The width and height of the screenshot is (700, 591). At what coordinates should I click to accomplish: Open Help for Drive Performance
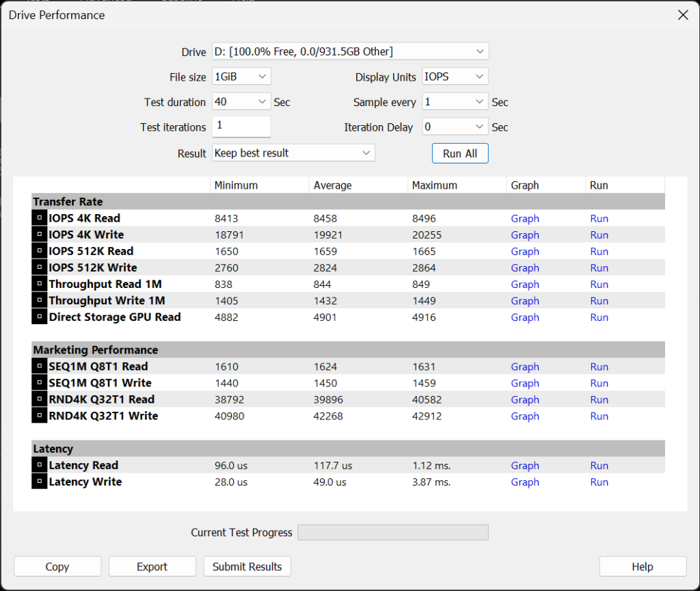point(643,566)
